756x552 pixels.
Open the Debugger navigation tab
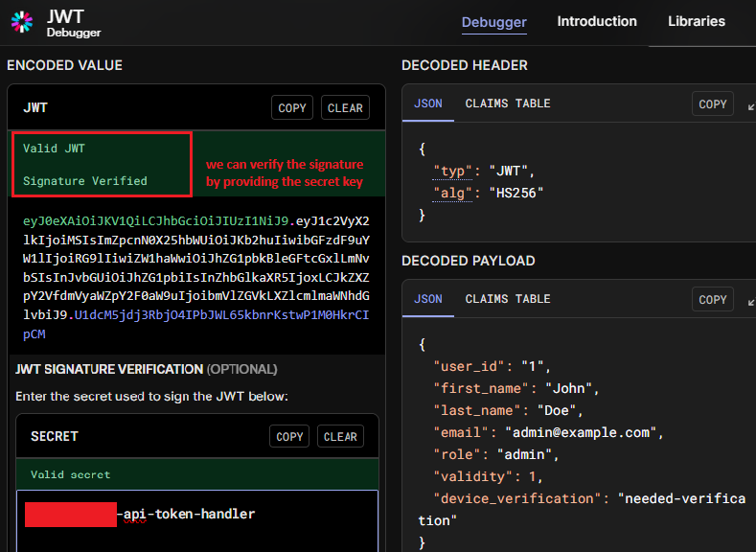(493, 22)
